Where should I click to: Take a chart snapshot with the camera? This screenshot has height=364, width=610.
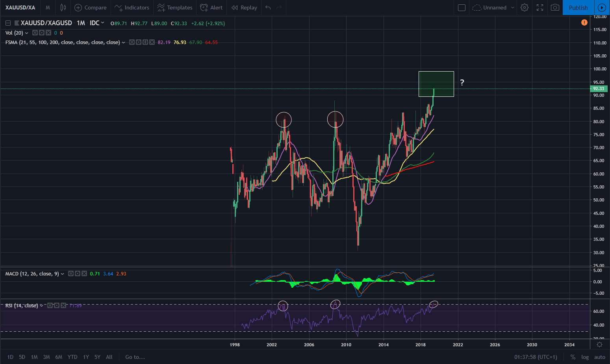(555, 7)
